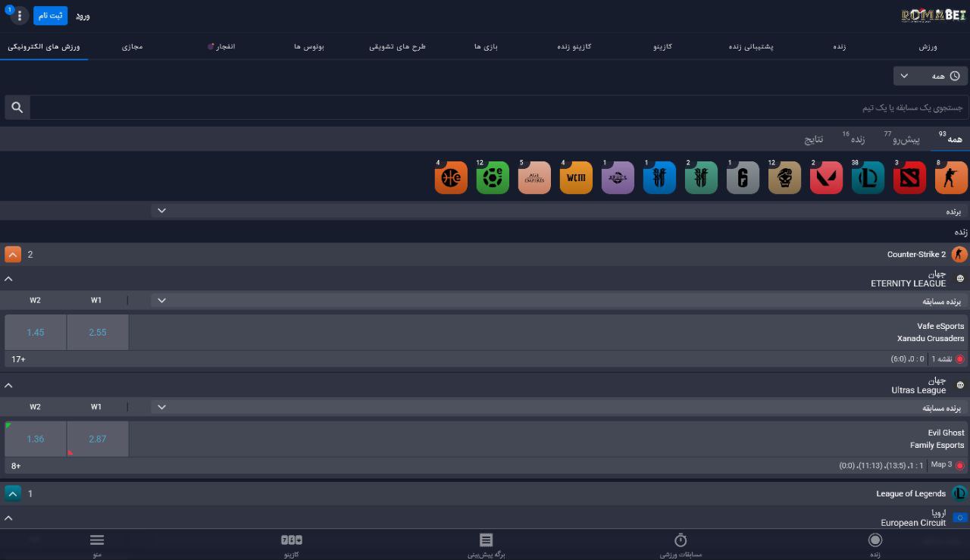The width and height of the screenshot is (970, 560).
Task: Open the کازینو زنده menu item
Action: coord(574,47)
